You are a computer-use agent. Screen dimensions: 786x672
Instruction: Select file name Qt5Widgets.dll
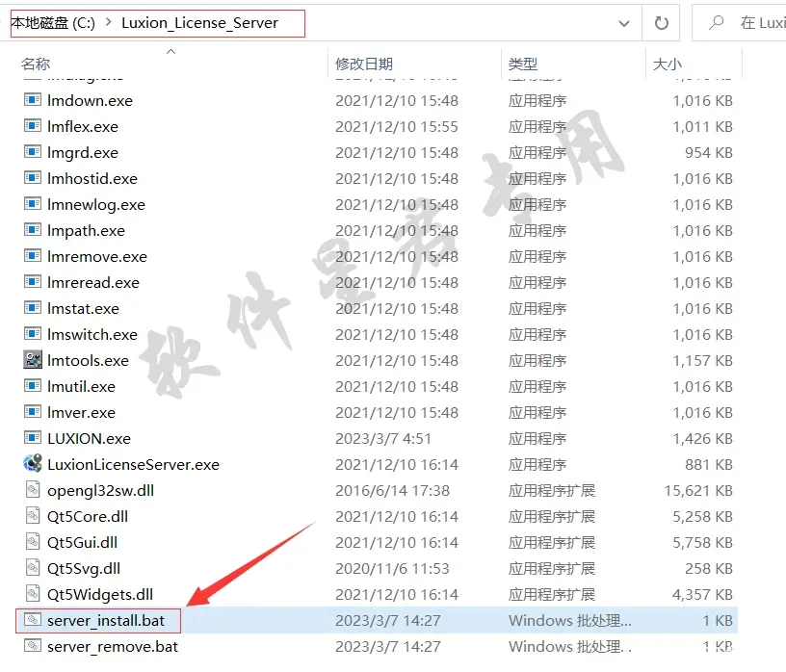click(100, 594)
